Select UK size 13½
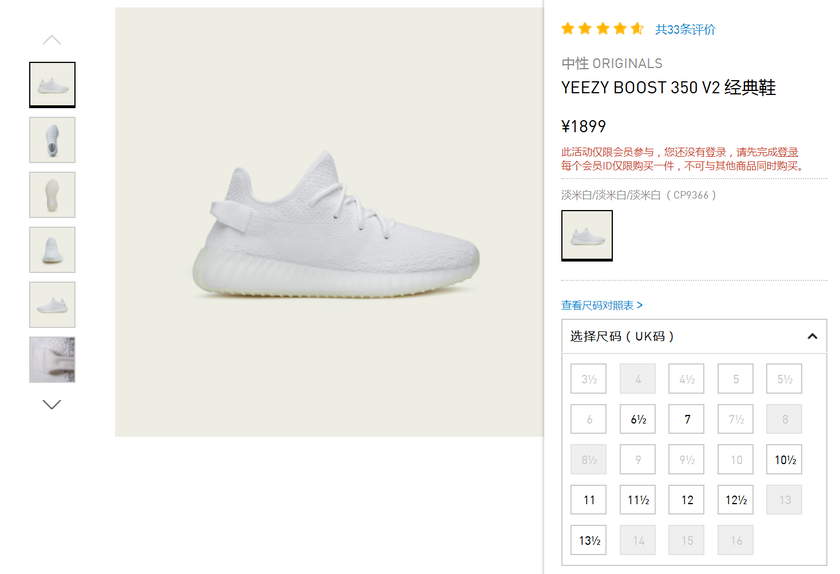The image size is (840, 574). click(x=589, y=540)
